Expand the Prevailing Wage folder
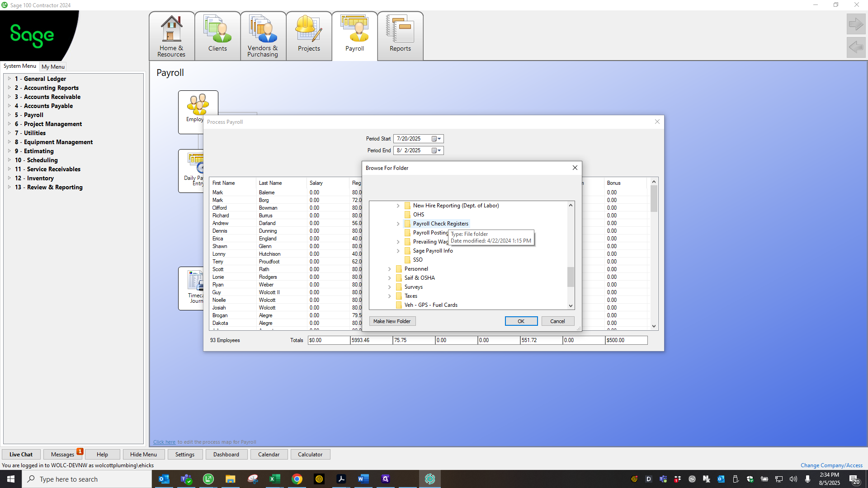Image resolution: width=868 pixels, height=488 pixels. (398, 242)
